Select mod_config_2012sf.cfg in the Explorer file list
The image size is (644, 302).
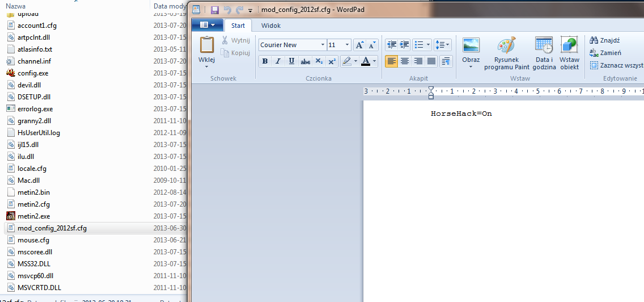tap(52, 228)
